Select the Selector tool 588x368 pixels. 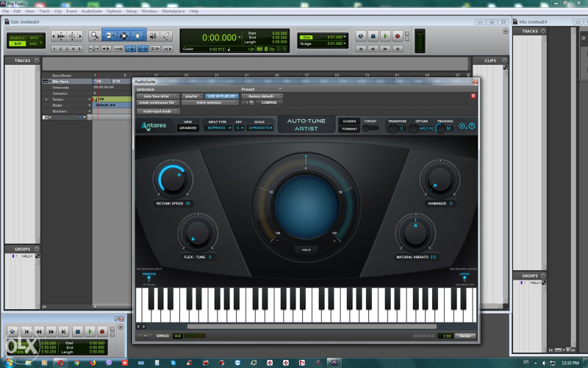pos(123,35)
